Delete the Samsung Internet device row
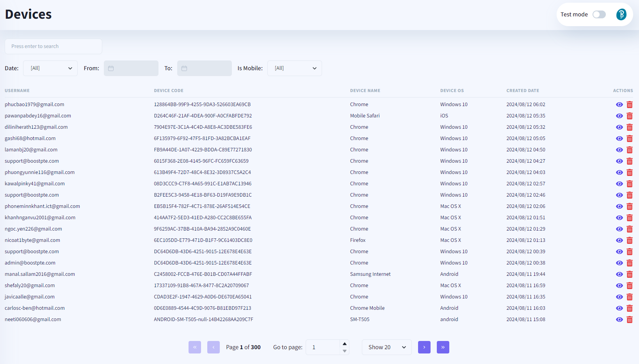The height and width of the screenshot is (364, 639). click(x=629, y=274)
